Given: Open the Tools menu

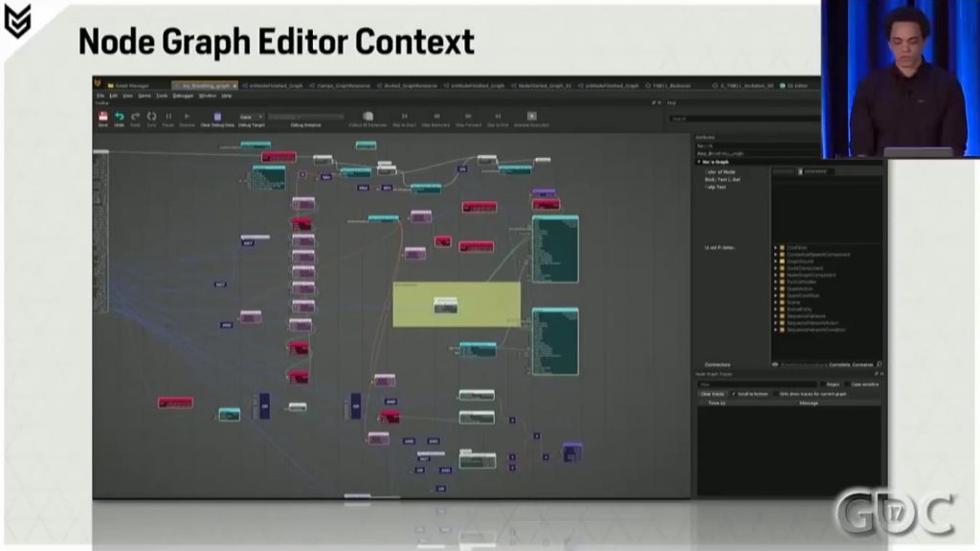Looking at the screenshot, I should [x=162, y=96].
